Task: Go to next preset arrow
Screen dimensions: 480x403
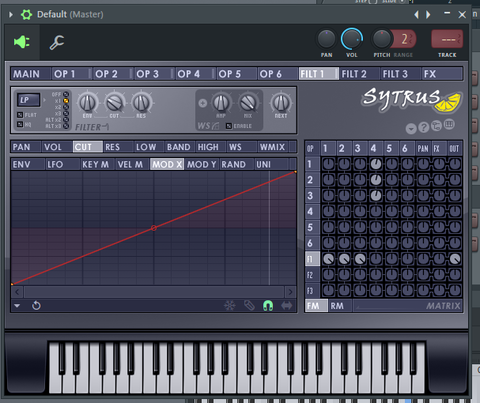Action: point(428,15)
